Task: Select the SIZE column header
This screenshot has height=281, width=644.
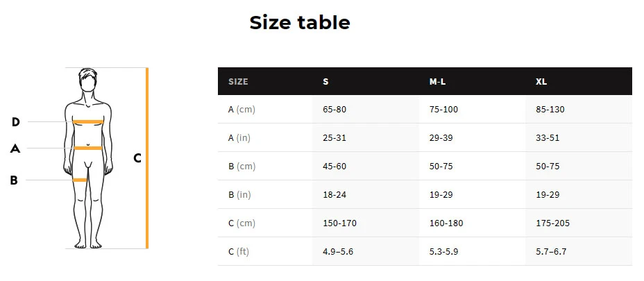Action: click(x=238, y=81)
